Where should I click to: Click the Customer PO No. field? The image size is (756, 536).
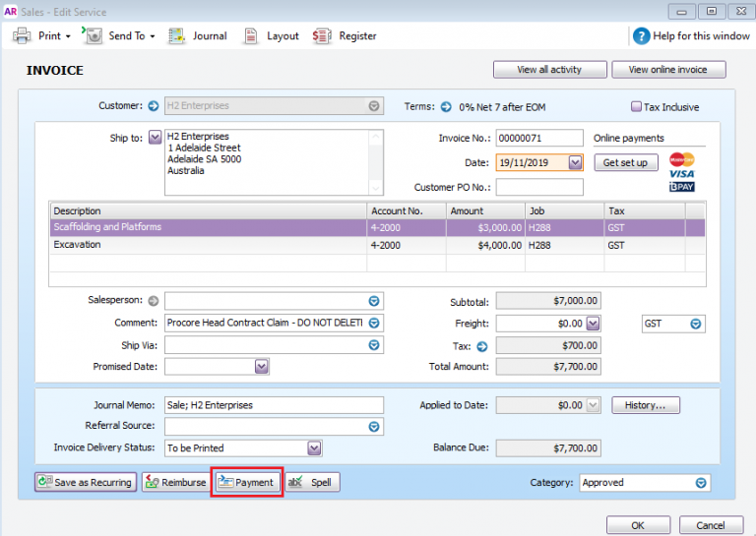[539, 187]
